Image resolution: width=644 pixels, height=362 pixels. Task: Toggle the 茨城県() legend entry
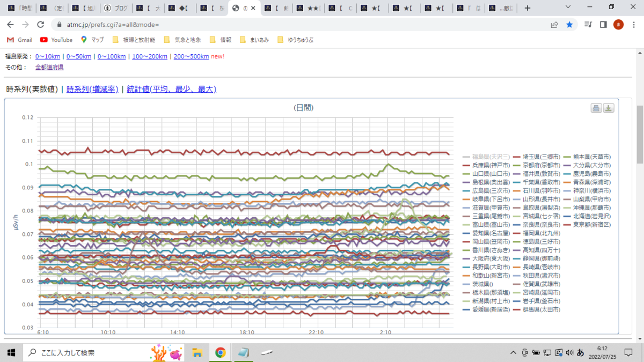click(478, 284)
